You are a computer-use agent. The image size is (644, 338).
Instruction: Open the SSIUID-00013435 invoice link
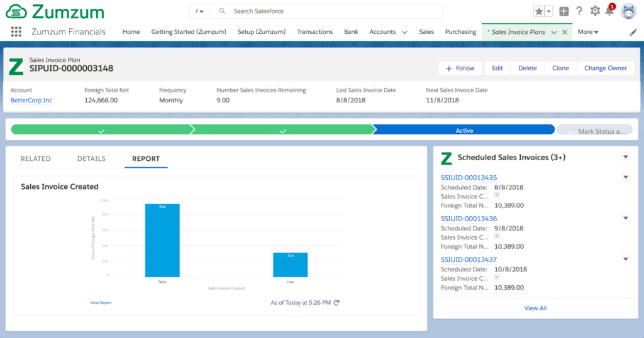tap(469, 178)
